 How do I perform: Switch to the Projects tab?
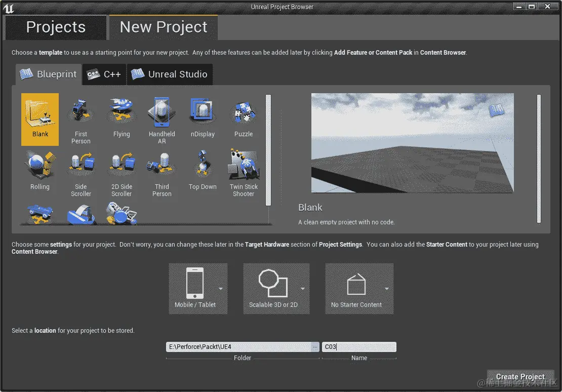click(56, 27)
